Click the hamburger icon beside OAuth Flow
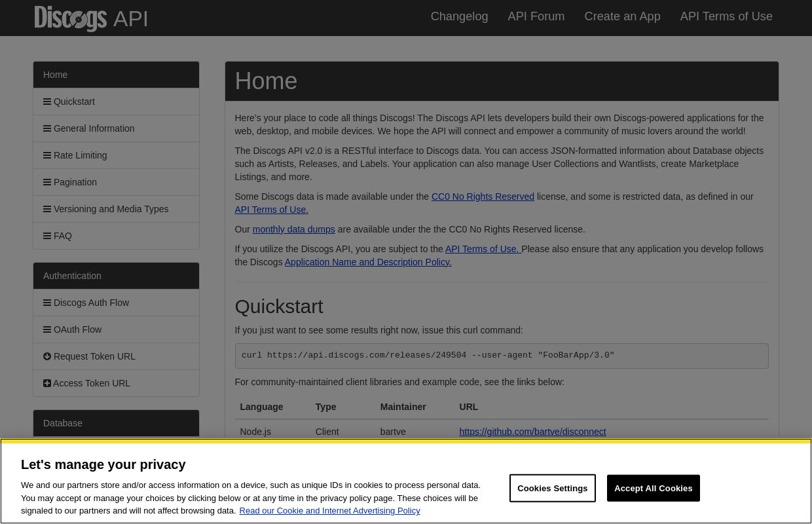812x524 pixels. (47, 329)
